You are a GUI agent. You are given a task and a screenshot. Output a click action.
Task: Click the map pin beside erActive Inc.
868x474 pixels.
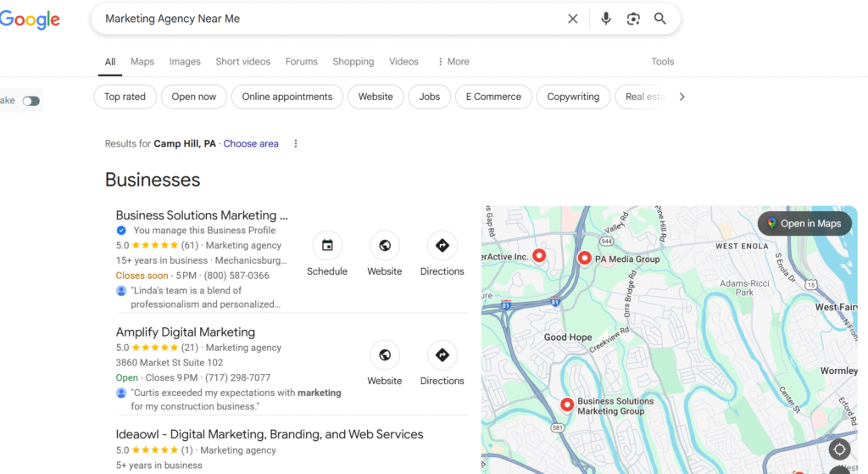click(539, 255)
